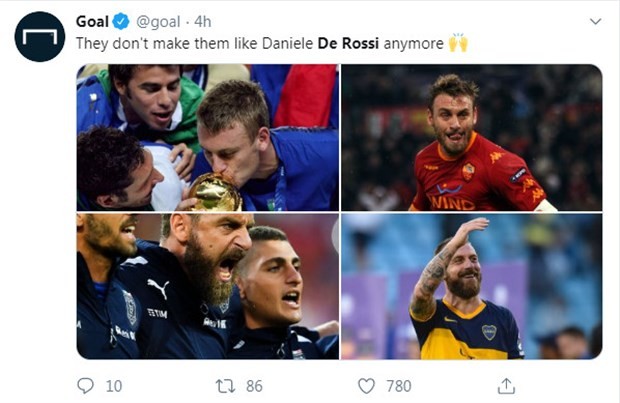This screenshot has width=620, height=403.
Task: Click the raised hands emoji in the tweet
Action: (x=458, y=44)
